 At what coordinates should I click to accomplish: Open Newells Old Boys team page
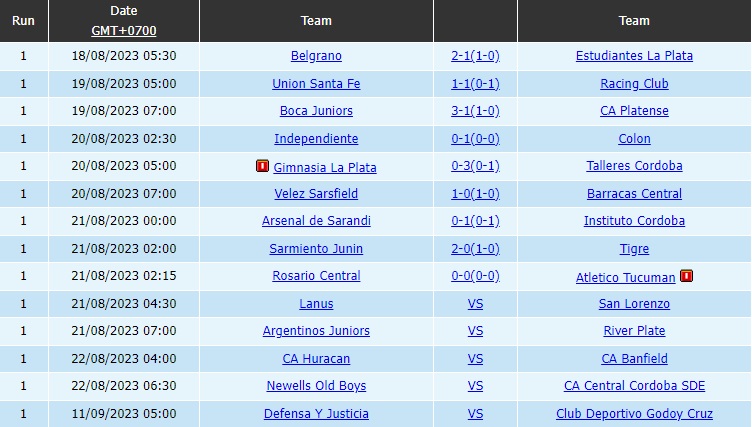[x=316, y=386]
